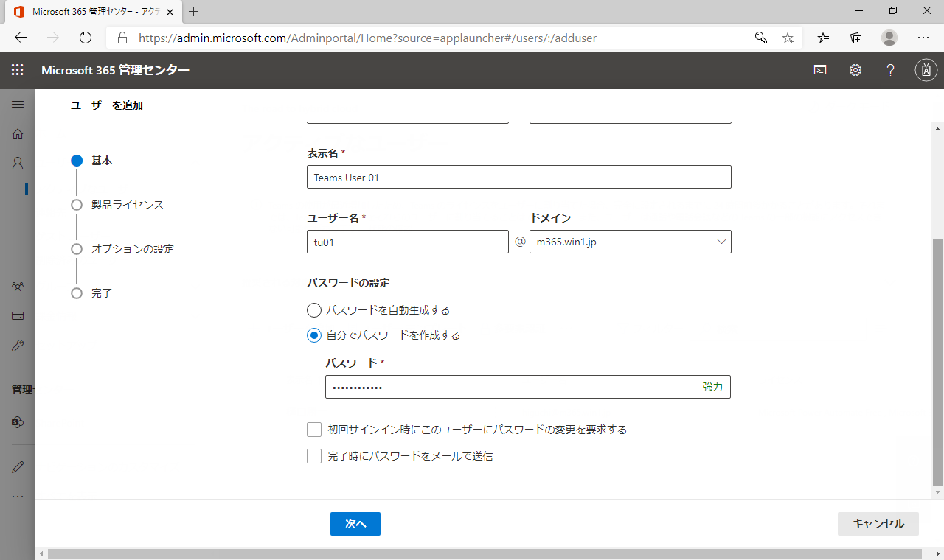The width and height of the screenshot is (944, 560).
Task: Add page to favorites star icon
Action: click(x=788, y=38)
